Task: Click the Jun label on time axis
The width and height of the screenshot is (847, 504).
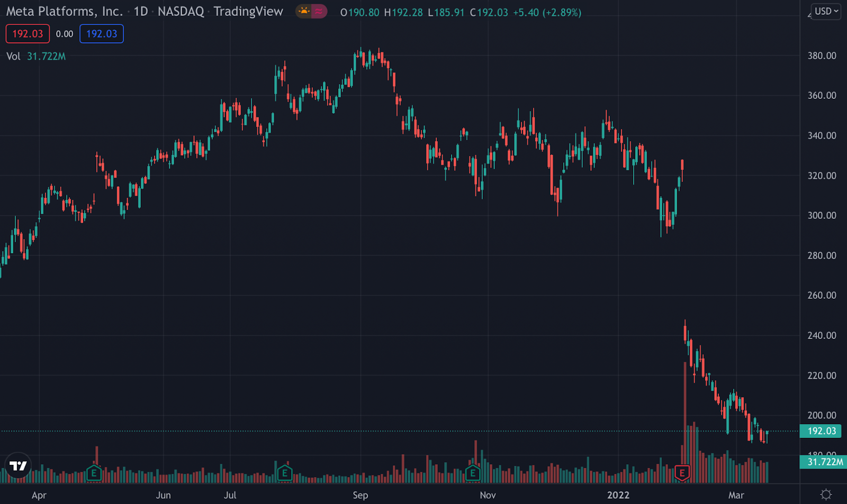Action: click(x=164, y=495)
